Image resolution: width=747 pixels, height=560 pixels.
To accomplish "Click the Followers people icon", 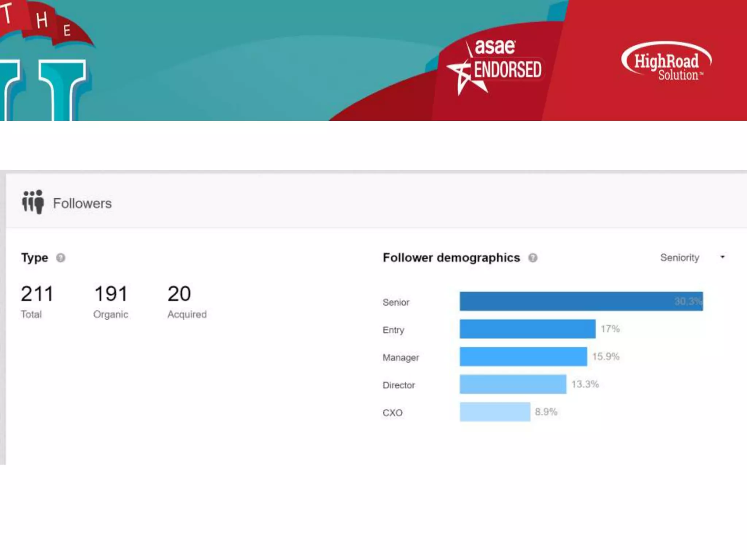I will [x=33, y=202].
